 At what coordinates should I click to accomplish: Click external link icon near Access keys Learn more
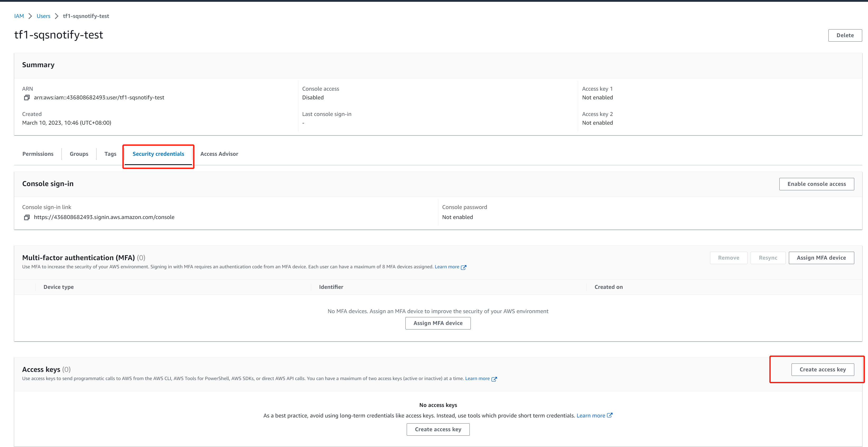[494, 379]
